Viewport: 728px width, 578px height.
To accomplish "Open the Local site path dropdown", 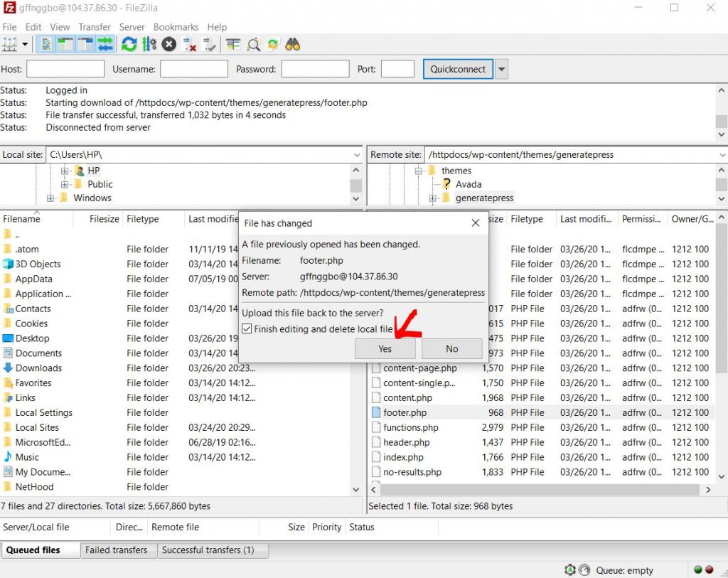I will tap(357, 154).
